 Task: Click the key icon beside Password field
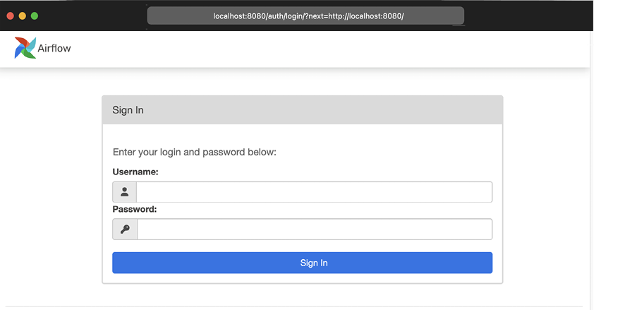[x=125, y=229]
